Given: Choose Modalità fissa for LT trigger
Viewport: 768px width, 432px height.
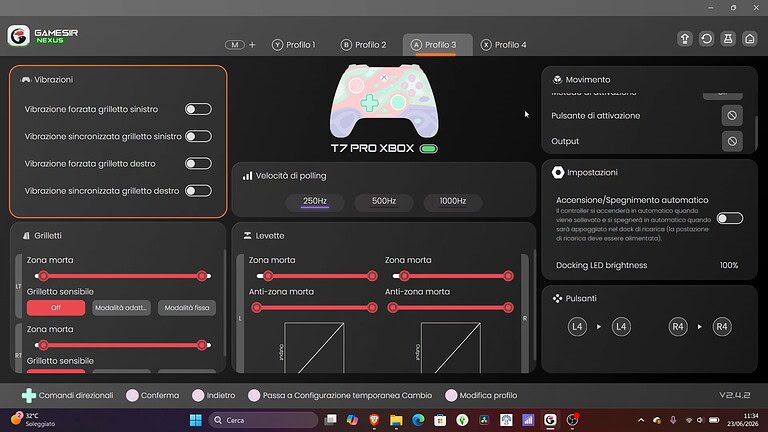Looking at the screenshot, I should coord(187,308).
